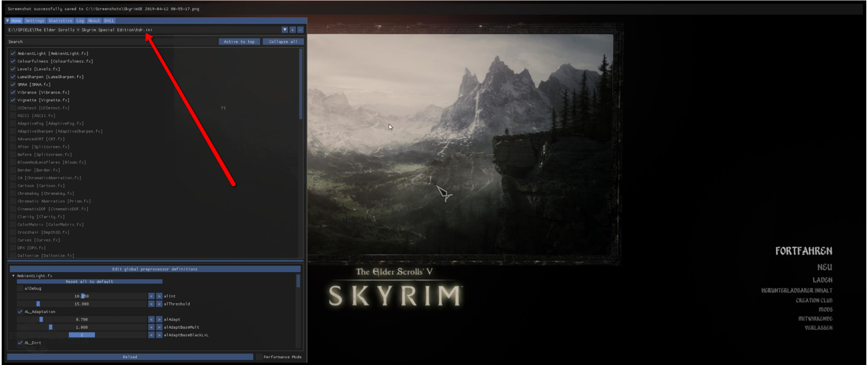Open the Statistics tab

[x=60, y=21]
